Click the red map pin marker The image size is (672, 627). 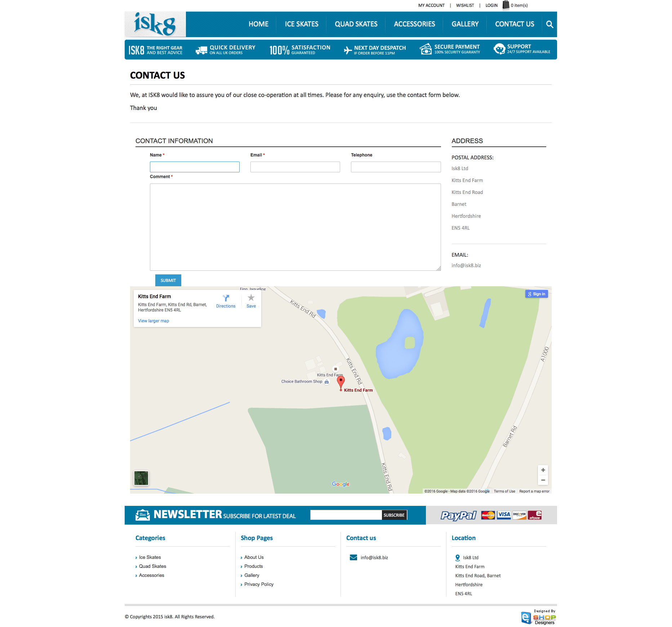[341, 382]
